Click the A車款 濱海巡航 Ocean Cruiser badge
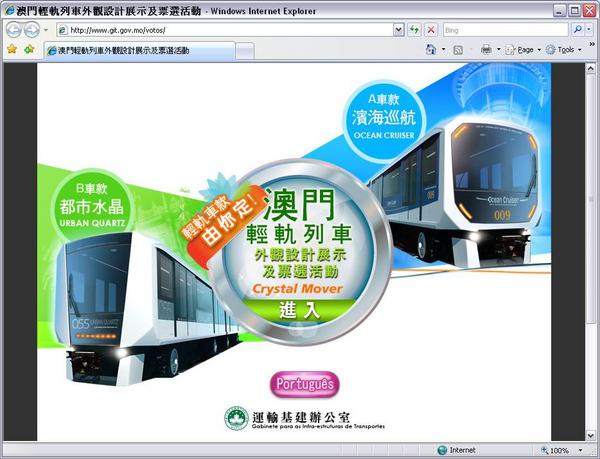Image resolution: width=600 pixels, height=459 pixels. (x=384, y=119)
